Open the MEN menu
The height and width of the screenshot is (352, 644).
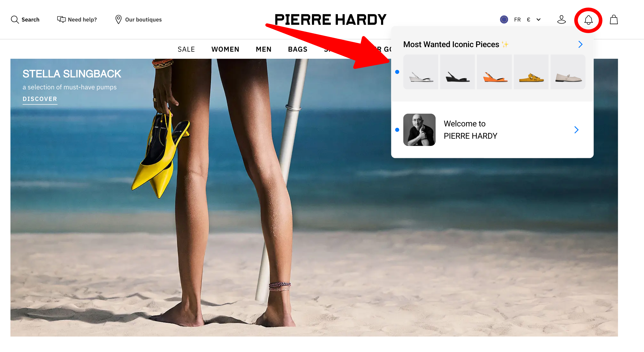tap(263, 49)
